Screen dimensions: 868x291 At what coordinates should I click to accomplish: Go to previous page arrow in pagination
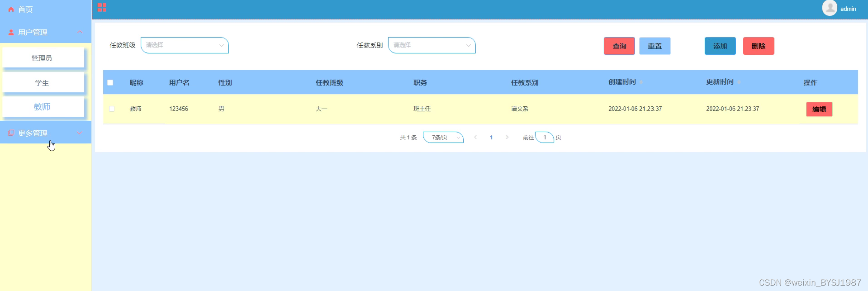click(475, 137)
